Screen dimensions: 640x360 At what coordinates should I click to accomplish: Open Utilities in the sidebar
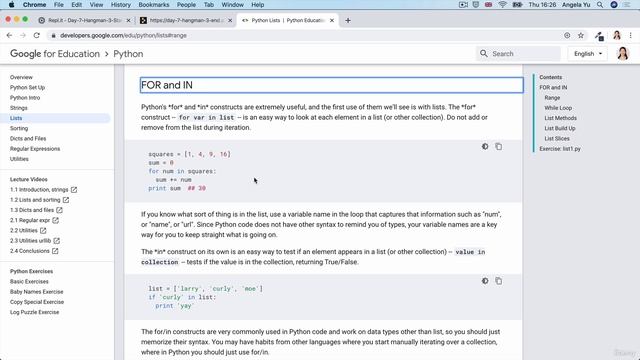[19, 159]
